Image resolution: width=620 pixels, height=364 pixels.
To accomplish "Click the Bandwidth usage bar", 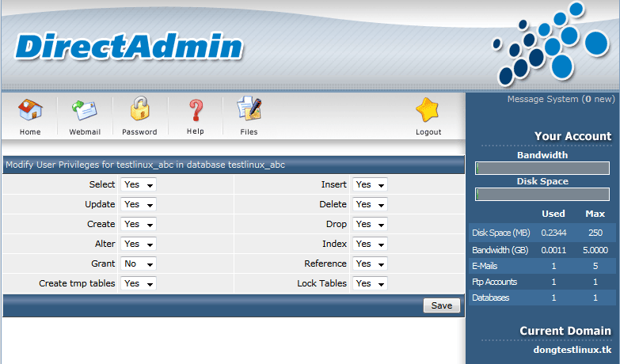I will pyautogui.click(x=542, y=168).
